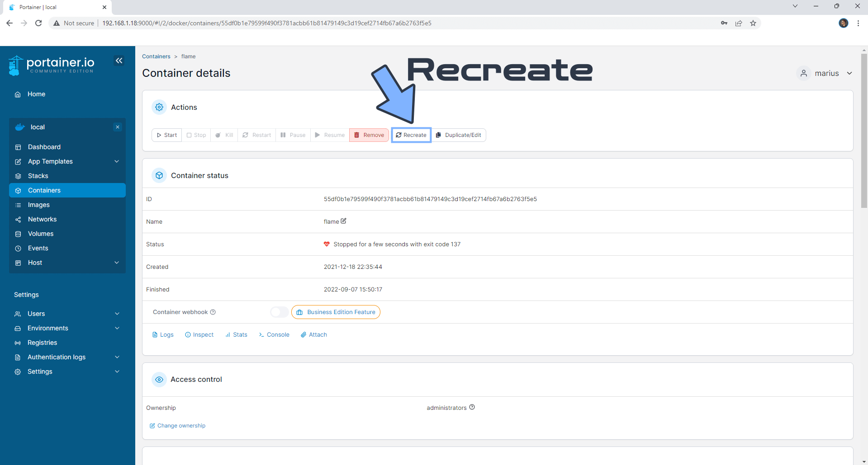Click the Not secure warning icon
The height and width of the screenshot is (465, 868).
pyautogui.click(x=57, y=23)
